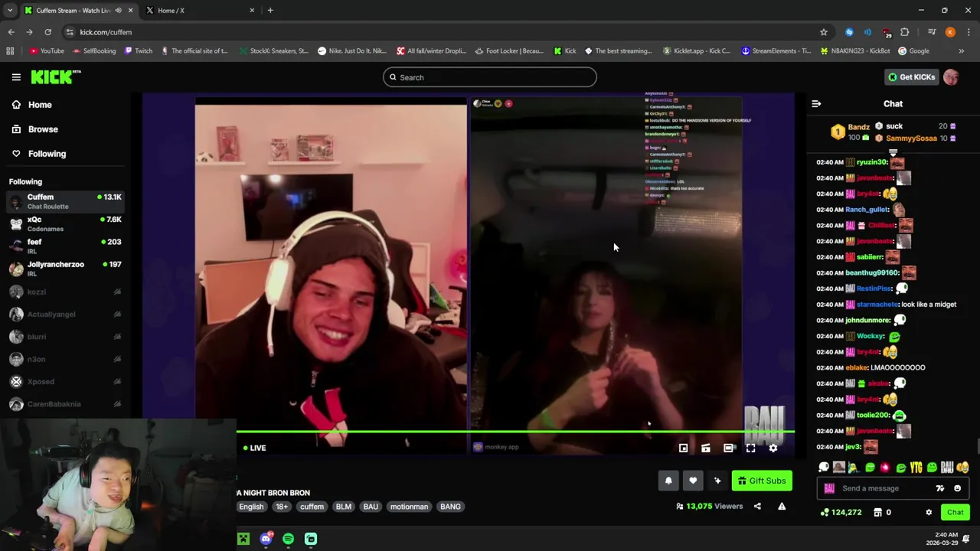Click the motionman tag
The width and height of the screenshot is (980, 551).
click(x=409, y=507)
